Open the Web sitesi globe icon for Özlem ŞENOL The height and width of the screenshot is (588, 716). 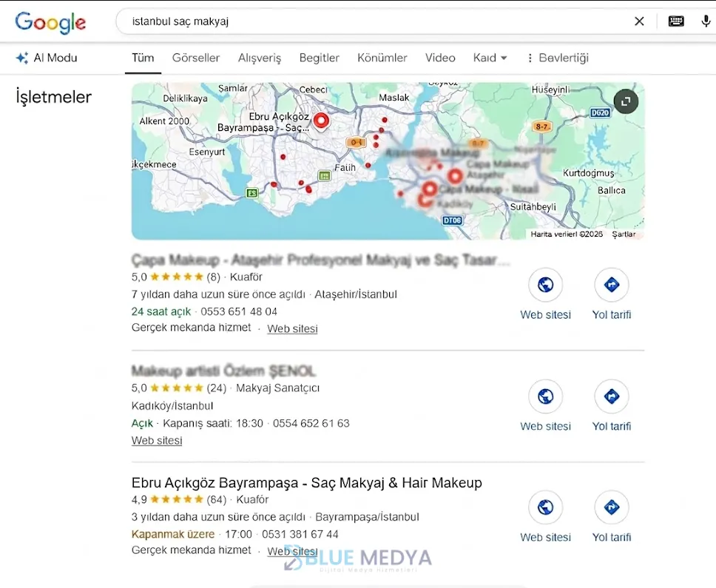click(546, 396)
